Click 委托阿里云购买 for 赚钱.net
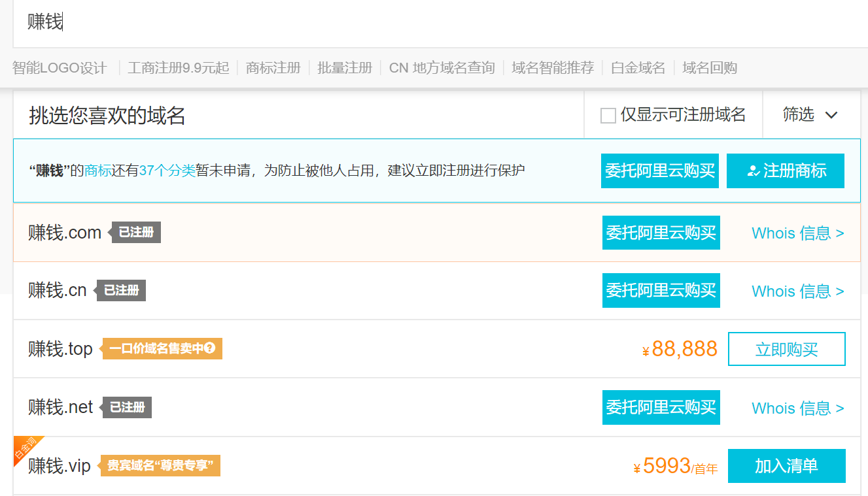Image resolution: width=868 pixels, height=496 pixels. point(661,407)
